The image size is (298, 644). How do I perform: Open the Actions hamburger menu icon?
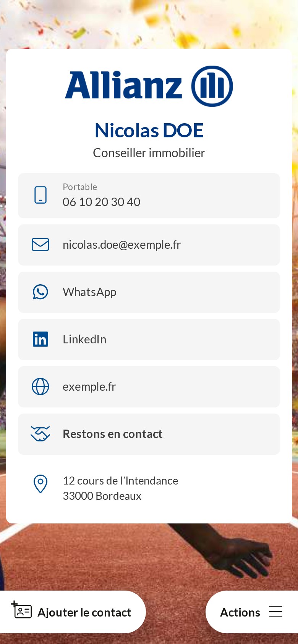tap(275, 612)
